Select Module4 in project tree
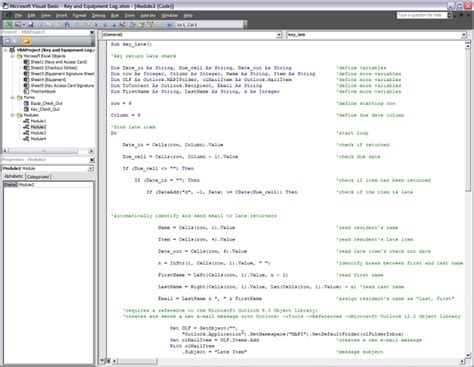Screen dimensions: 474x367 38,139
